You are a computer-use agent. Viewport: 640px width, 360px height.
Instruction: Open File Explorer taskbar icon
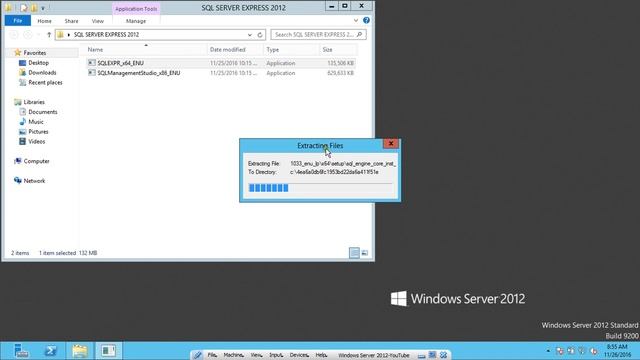(80, 351)
